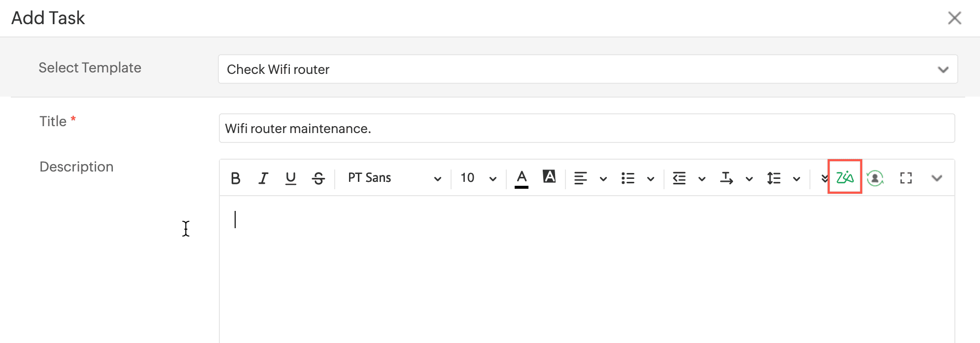Click the green user refresh icon
The height and width of the screenshot is (343, 980).
click(875, 178)
